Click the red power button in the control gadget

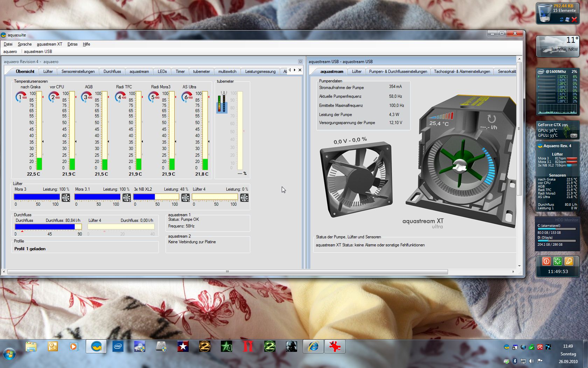coord(546,261)
